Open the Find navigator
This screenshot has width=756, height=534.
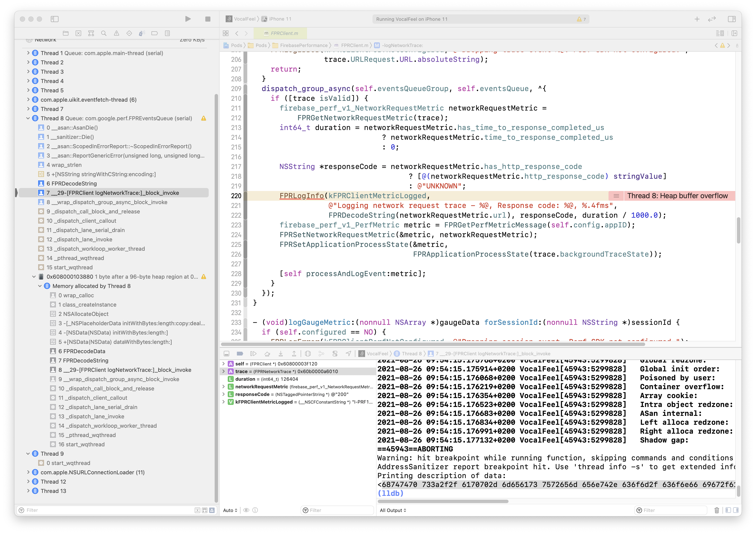tap(104, 33)
